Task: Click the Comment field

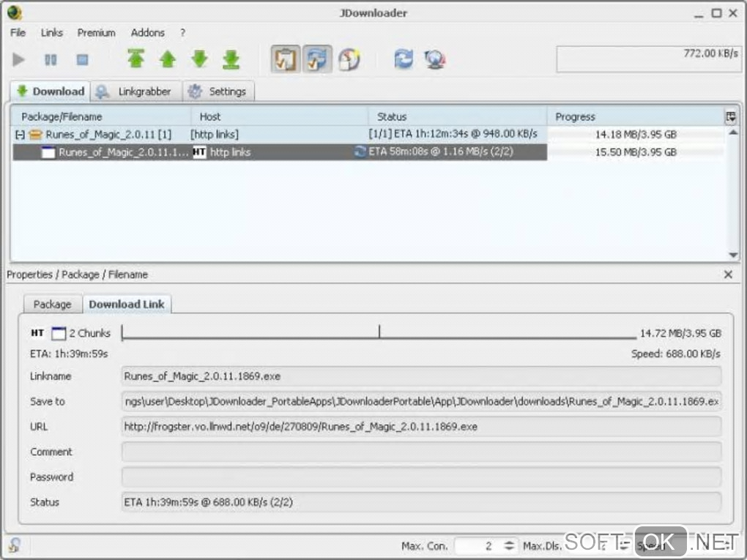Action: 421,452
